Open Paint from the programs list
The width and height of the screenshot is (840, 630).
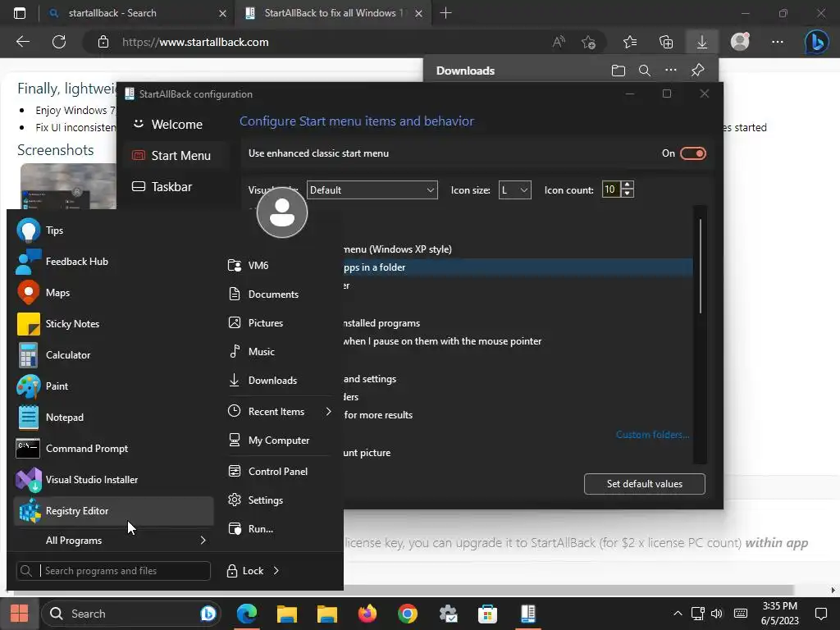pyautogui.click(x=113, y=386)
